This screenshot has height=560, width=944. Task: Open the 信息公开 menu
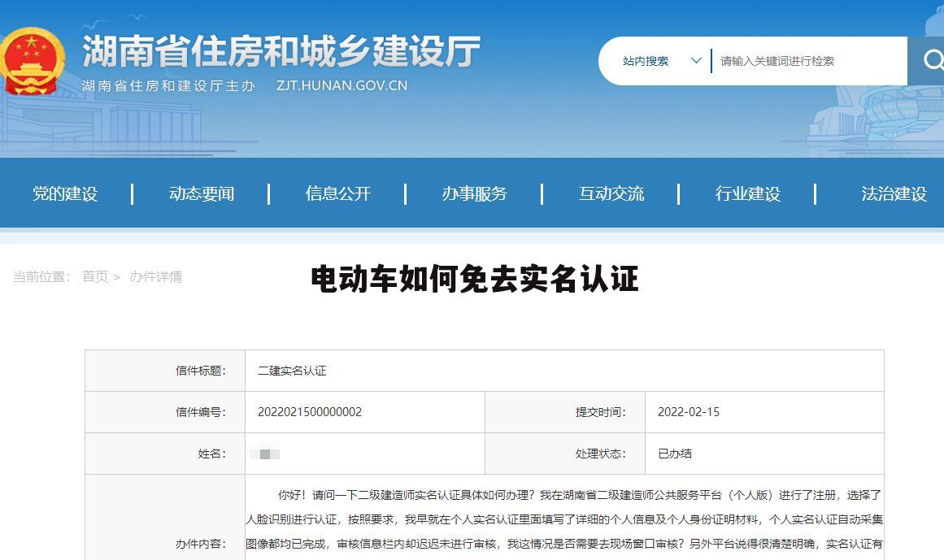click(x=338, y=193)
